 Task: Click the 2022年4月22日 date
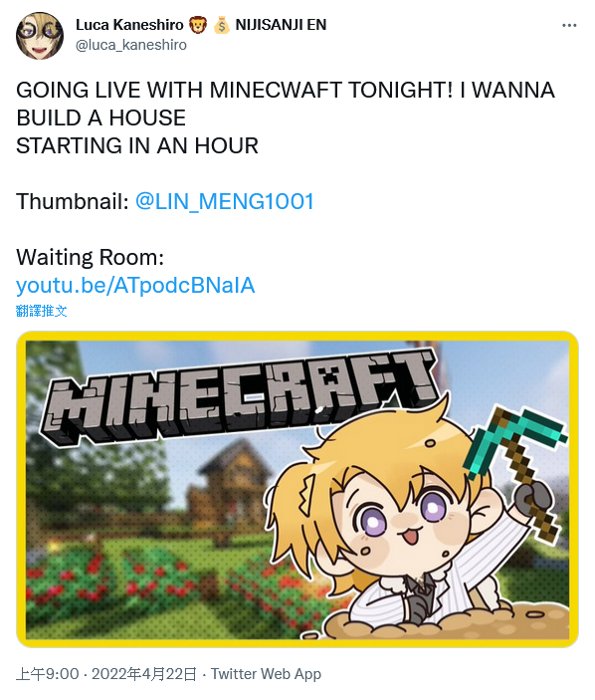point(144,674)
